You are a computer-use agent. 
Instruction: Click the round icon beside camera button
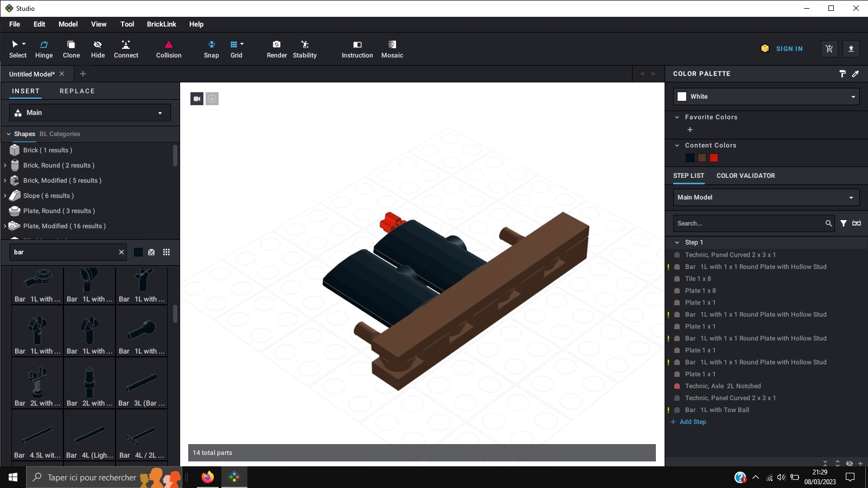point(212,99)
